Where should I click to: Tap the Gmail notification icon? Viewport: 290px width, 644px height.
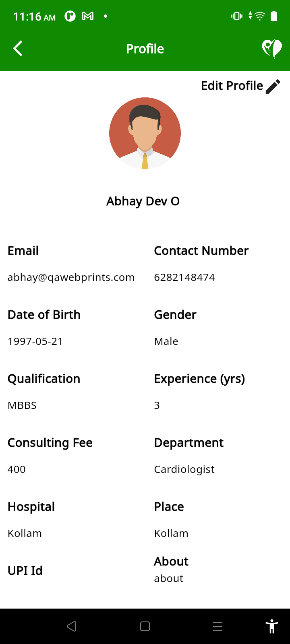coord(88,16)
